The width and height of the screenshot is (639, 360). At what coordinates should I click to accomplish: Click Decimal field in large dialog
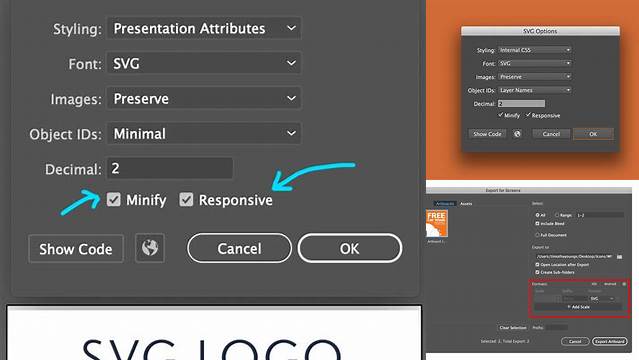click(170, 168)
